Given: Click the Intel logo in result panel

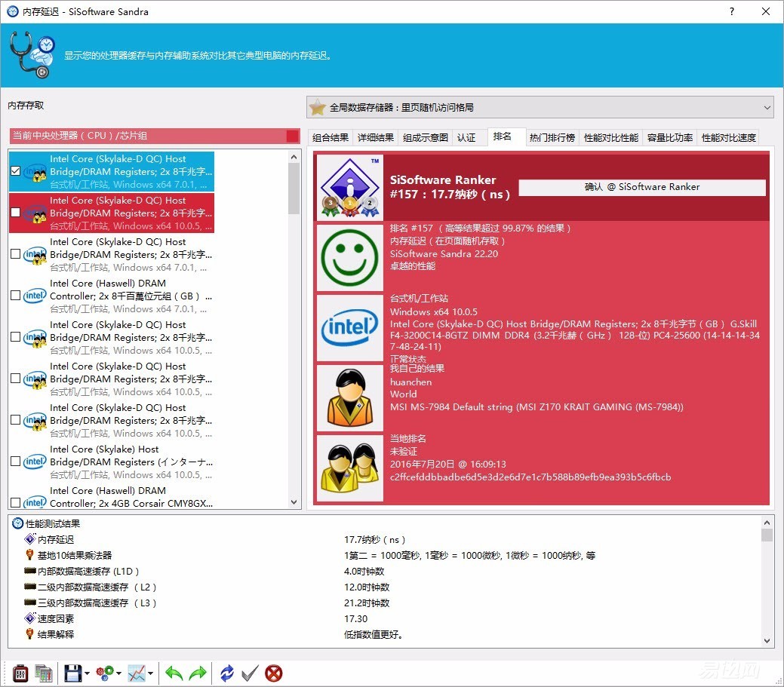Looking at the screenshot, I should [350, 328].
